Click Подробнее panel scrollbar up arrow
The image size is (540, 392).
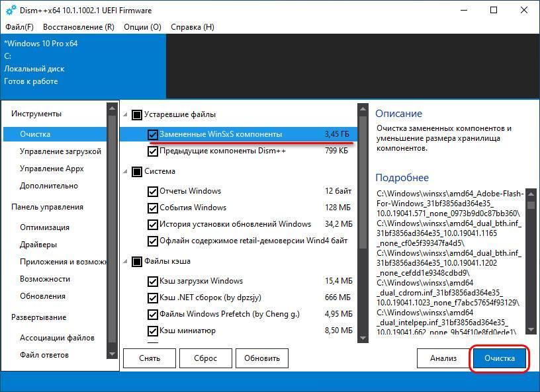(x=531, y=194)
